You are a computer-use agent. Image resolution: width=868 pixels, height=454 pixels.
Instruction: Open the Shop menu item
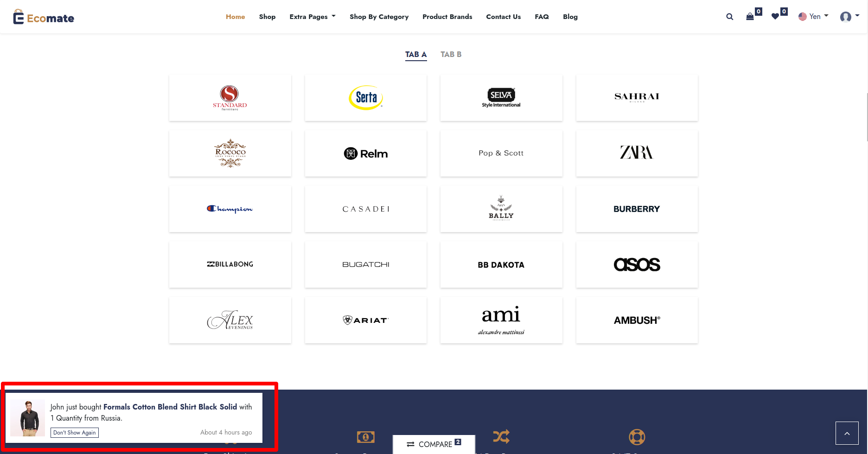tap(267, 17)
